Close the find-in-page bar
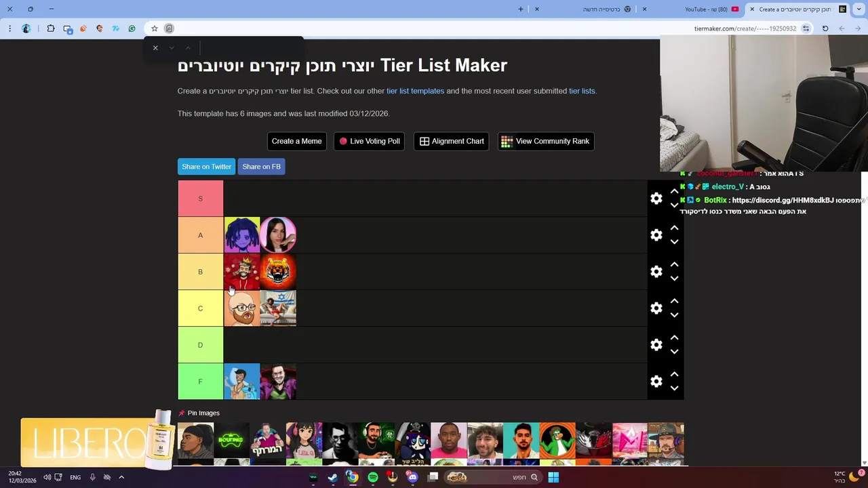 click(x=155, y=47)
